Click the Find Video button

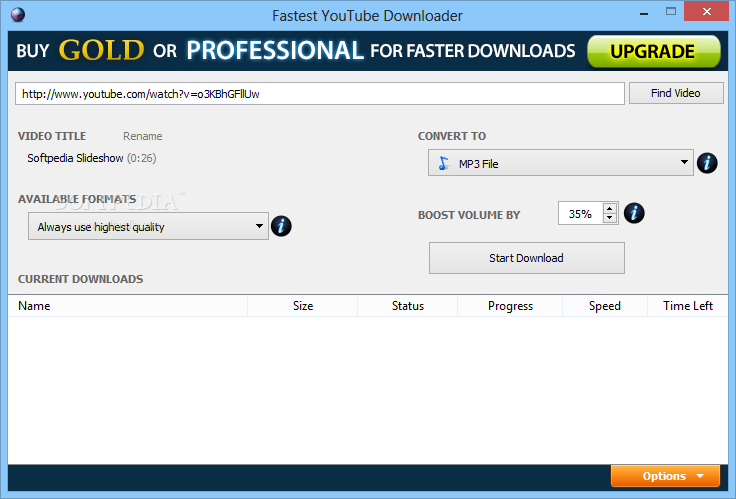tap(676, 93)
